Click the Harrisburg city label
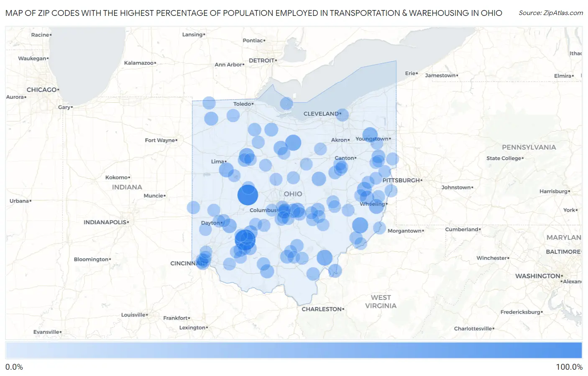 (x=554, y=192)
